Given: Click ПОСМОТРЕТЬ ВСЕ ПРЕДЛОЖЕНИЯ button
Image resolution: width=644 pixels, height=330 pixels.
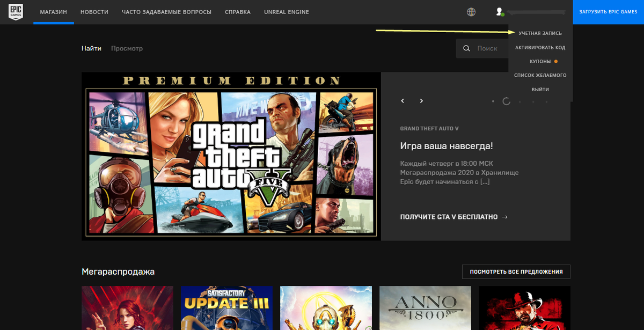Looking at the screenshot, I should pos(516,272).
